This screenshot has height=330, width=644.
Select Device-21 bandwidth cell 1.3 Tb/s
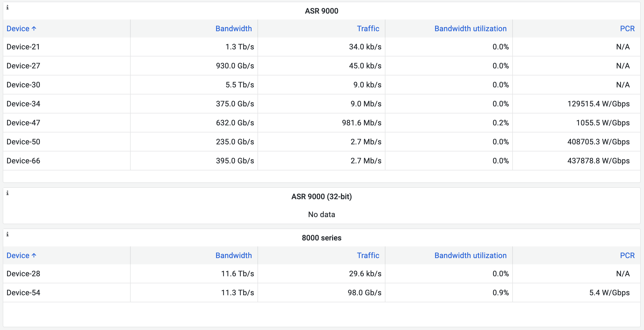pos(240,47)
